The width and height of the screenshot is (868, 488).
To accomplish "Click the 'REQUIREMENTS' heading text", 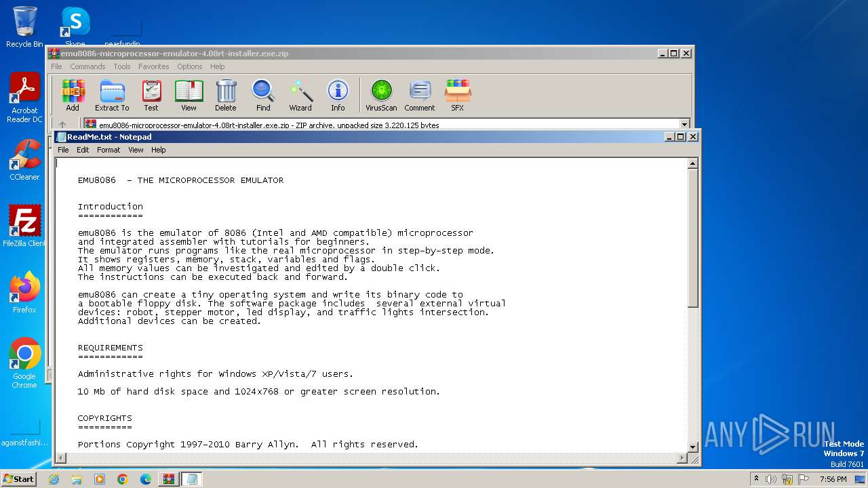I will click(x=111, y=348).
